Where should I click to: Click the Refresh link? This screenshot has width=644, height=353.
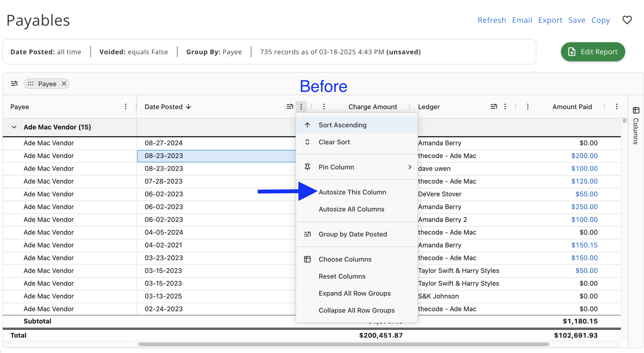pos(492,20)
